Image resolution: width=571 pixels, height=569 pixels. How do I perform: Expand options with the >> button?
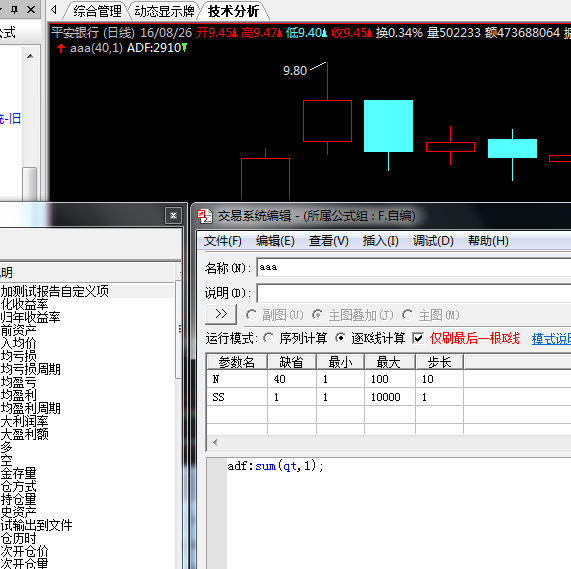[x=221, y=314]
